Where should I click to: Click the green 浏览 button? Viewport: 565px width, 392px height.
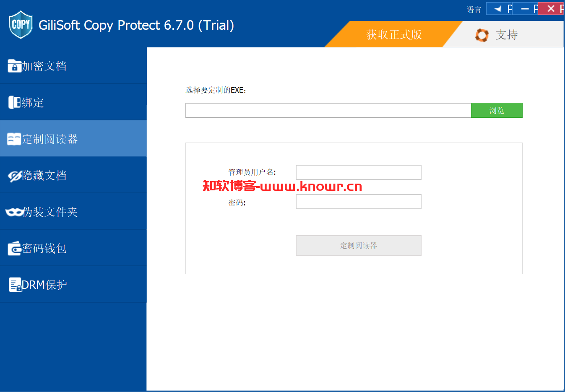tap(497, 110)
